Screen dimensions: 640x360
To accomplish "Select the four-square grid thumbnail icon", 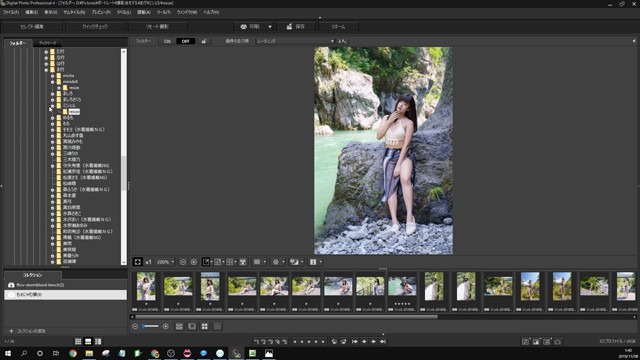I will 204,326.
